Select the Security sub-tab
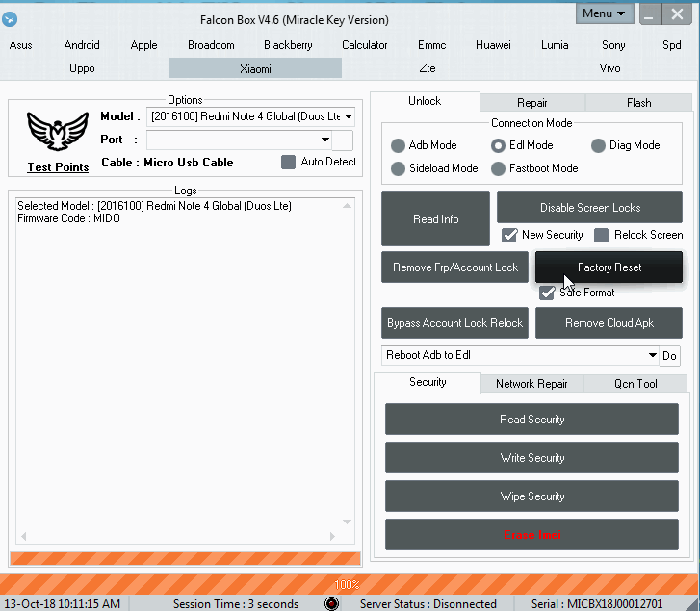The image size is (700, 611). 428,382
